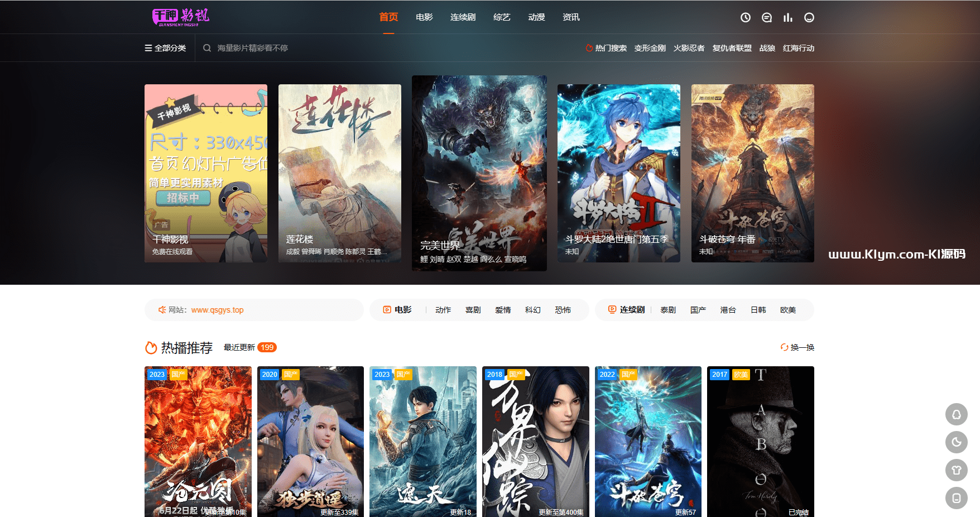The height and width of the screenshot is (517, 980).
Task: Filter series by 欧美
Action: [x=788, y=310]
